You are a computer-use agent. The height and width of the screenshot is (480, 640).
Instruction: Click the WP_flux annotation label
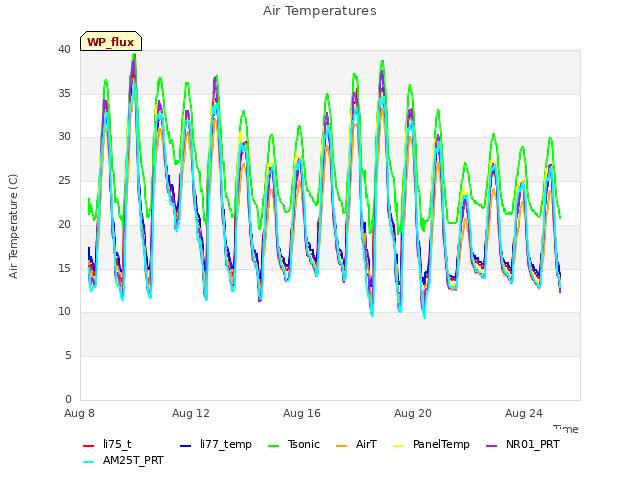(111, 41)
